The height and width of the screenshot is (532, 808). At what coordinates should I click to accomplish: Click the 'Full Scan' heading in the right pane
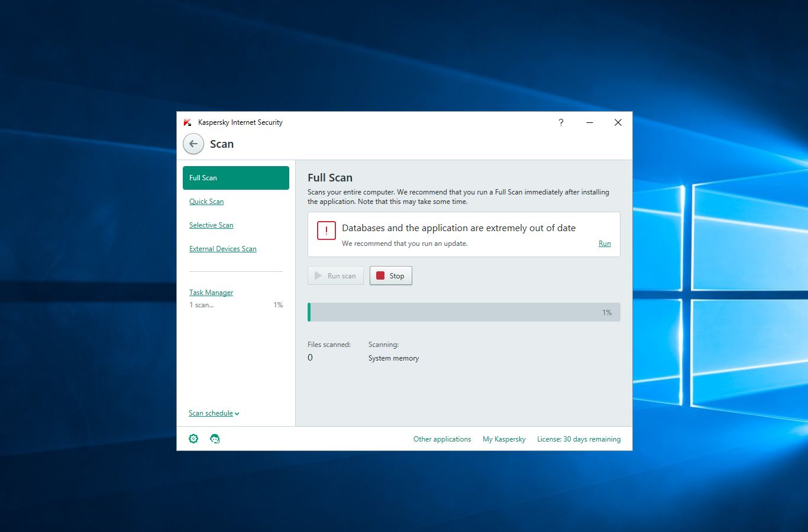[330, 178]
